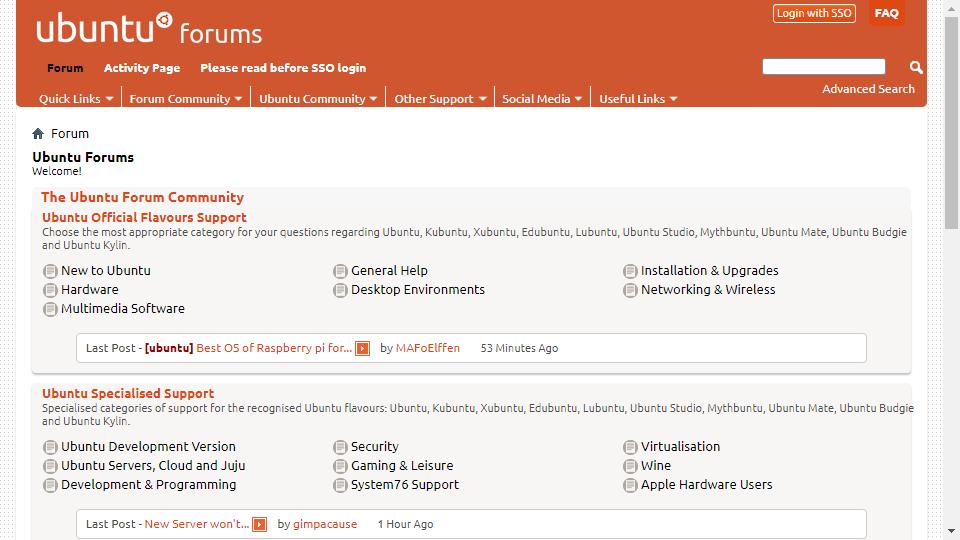
Task: Go to last post arrow for Raspberry pi thread
Action: [362, 348]
